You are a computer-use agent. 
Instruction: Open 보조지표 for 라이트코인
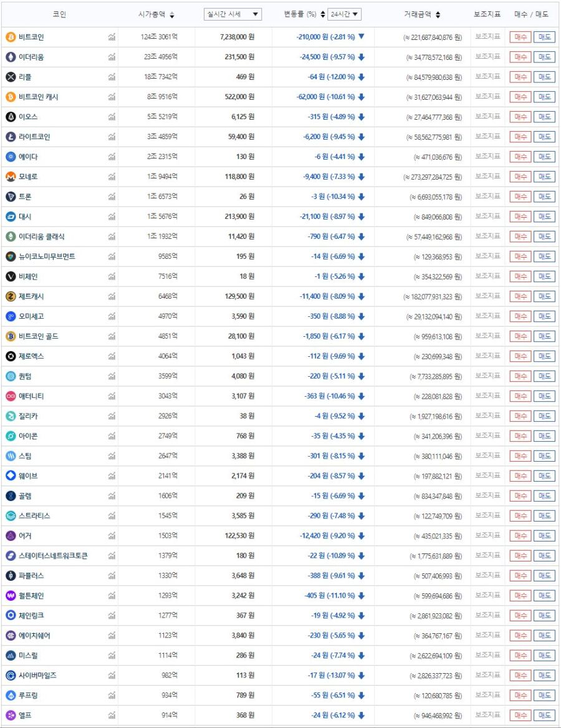(x=487, y=137)
